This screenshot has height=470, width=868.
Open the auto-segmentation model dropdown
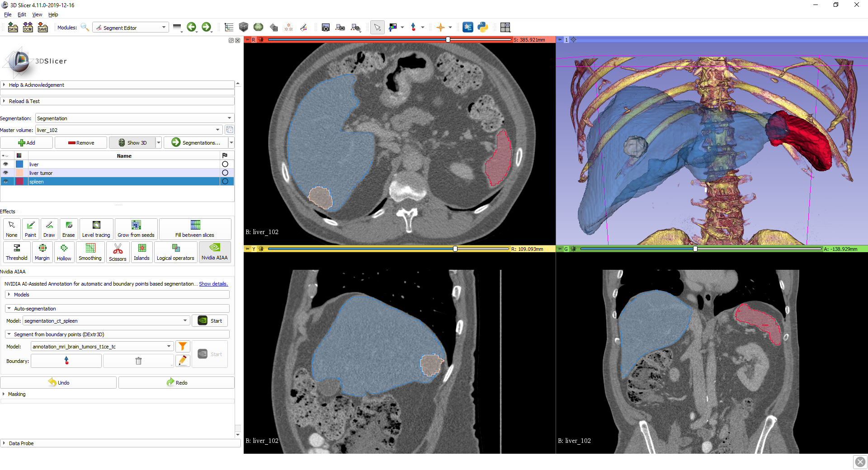[x=106, y=321]
